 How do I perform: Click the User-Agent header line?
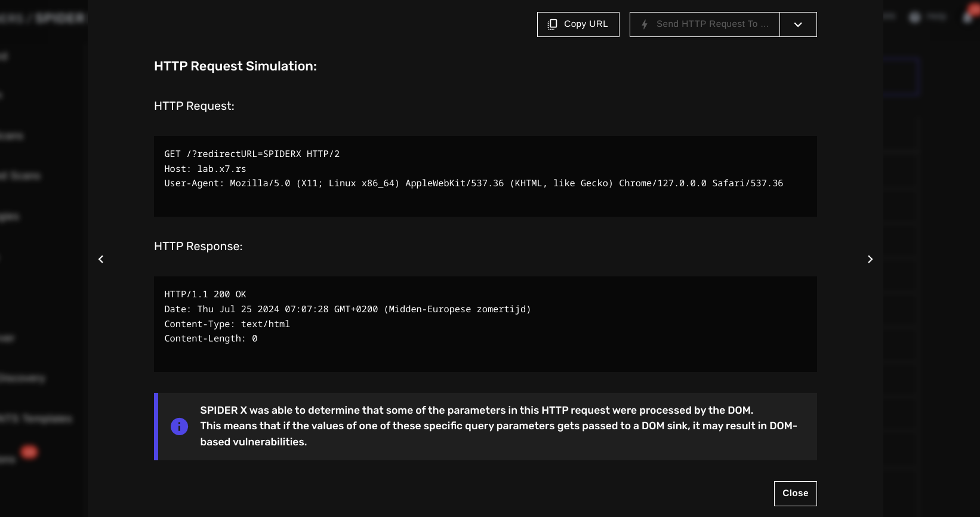point(473,183)
